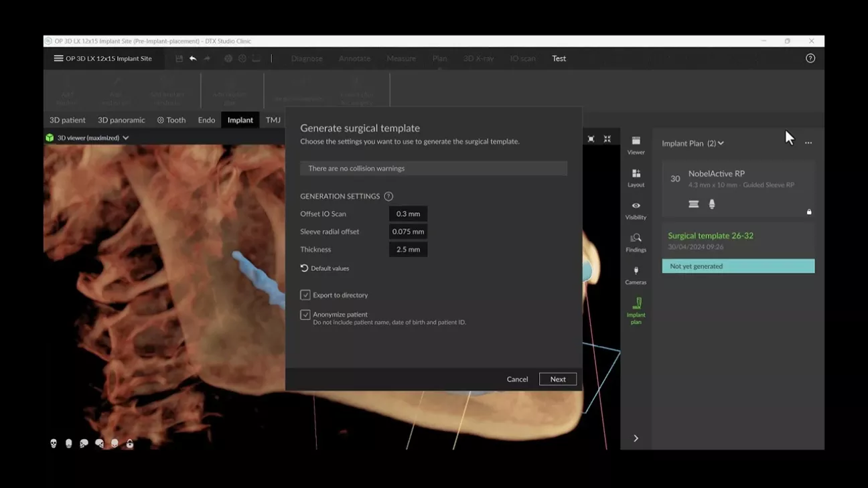Select the posterior skull view icon
Screen dimensions: 868x488
pyautogui.click(x=68, y=443)
